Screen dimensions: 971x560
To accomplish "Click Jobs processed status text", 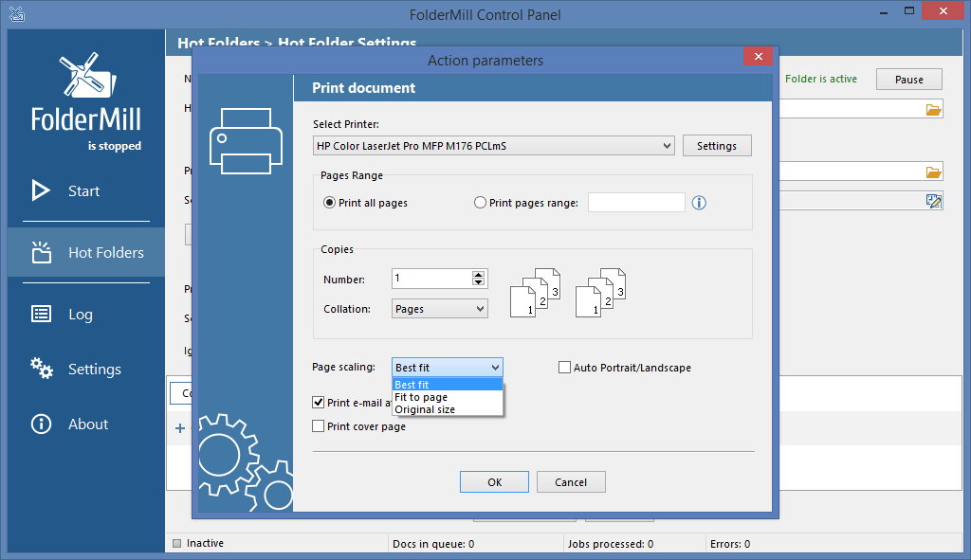I will (611, 544).
